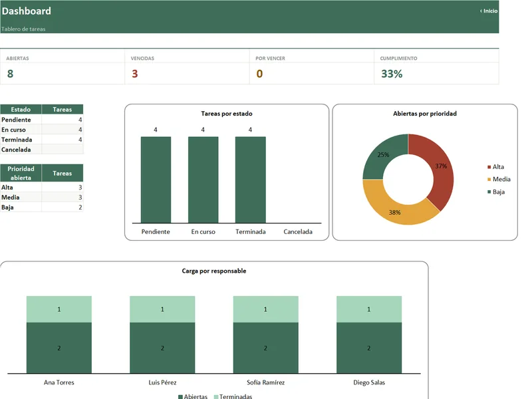Screen dimensions: 532x399
Task: Click the 'Ana Torres' axis label
Action: [x=59, y=382]
